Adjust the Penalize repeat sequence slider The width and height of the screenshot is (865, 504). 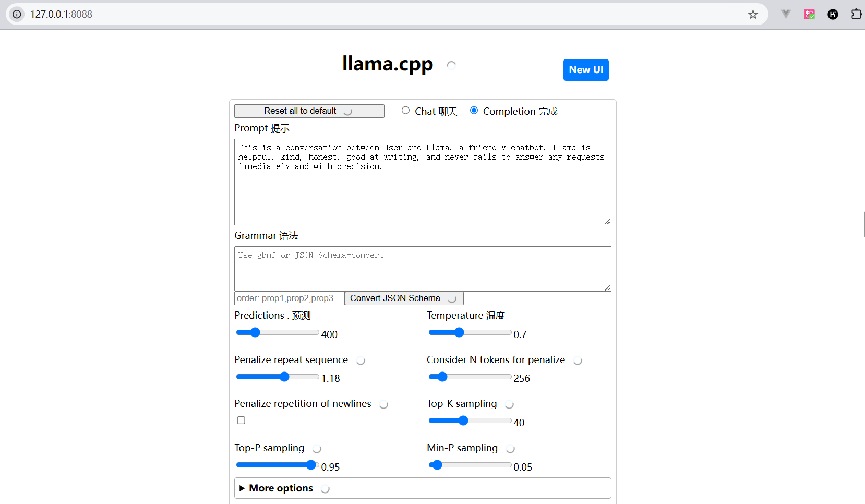coord(278,377)
